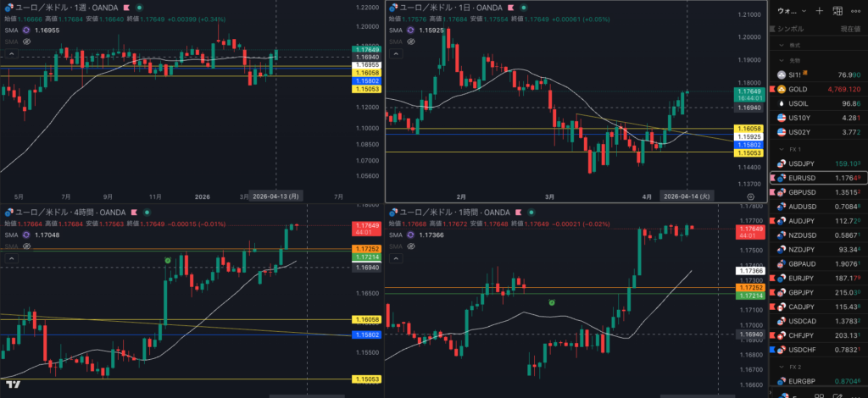
Task: Click the pink flag on the 4-hour chart title
Action: tap(133, 213)
